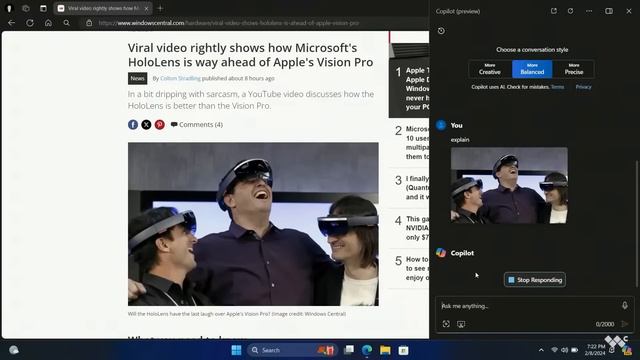Share article on X
This screenshot has width=640, height=360.
point(146,124)
